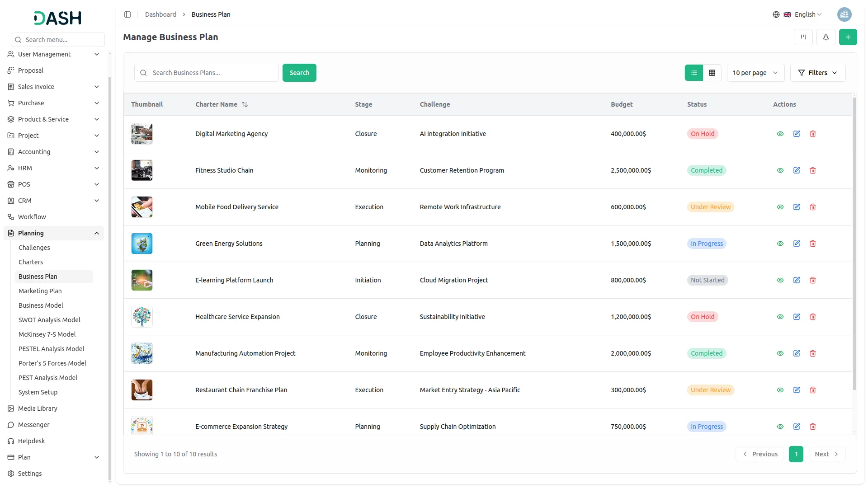Sort by Charter Name arrows

(245, 104)
